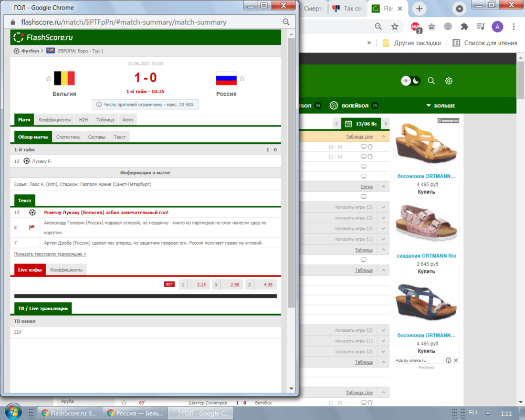Open the Chrome three-dot menu
525x420 pixels.
tap(513, 27)
